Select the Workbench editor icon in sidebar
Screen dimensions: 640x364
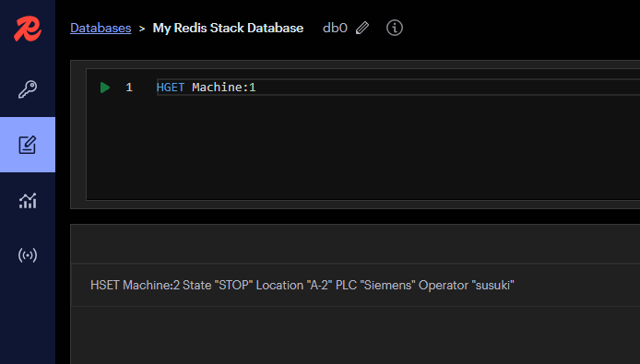pyautogui.click(x=28, y=145)
